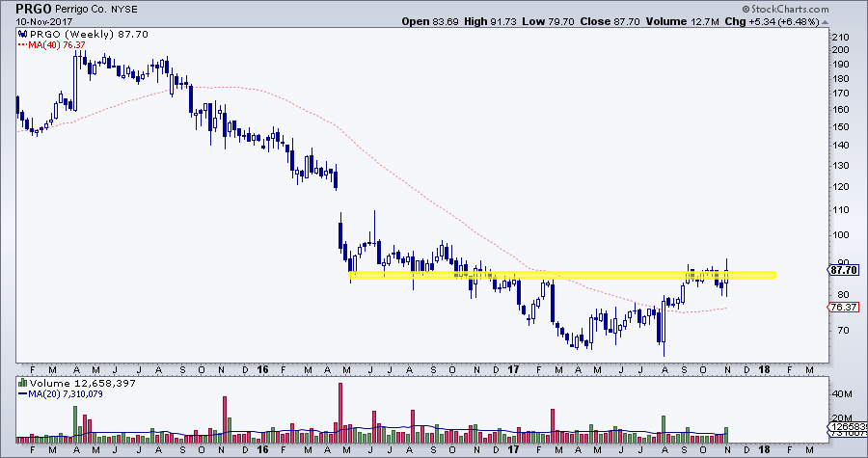Image resolution: width=868 pixels, height=458 pixels.
Task: Click the red boxed 76.37 moving average tag
Action: tap(844, 307)
